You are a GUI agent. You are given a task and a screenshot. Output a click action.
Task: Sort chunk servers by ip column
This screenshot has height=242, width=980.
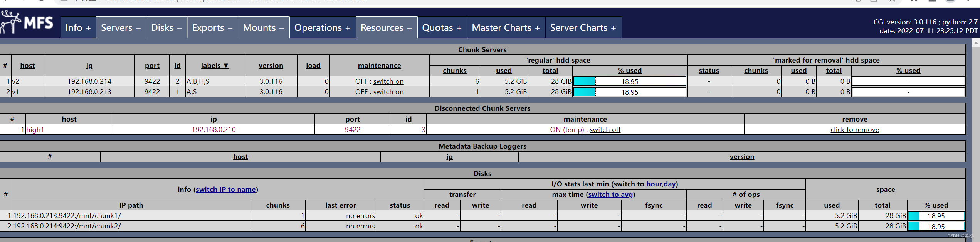tap(89, 66)
